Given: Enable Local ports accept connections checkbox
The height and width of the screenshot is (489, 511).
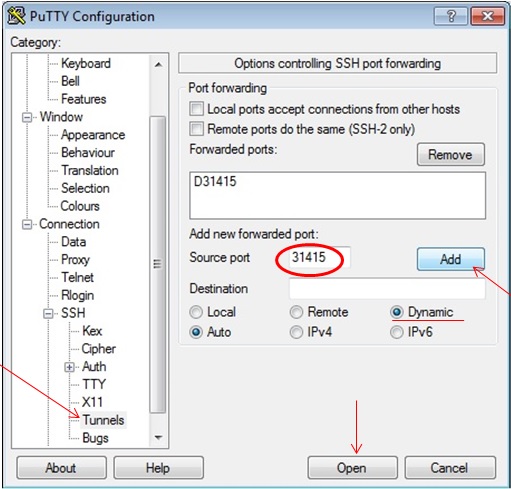Looking at the screenshot, I should pos(196,109).
